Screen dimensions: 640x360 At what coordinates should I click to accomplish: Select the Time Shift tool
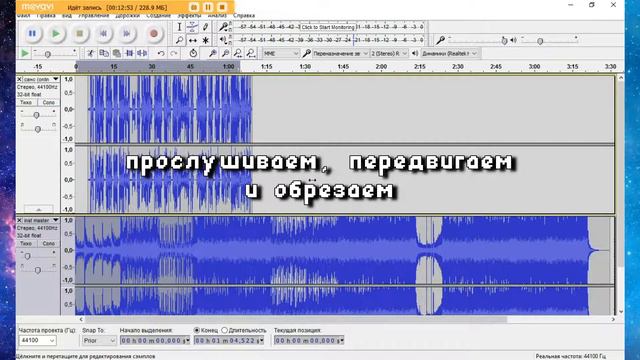(x=192, y=40)
